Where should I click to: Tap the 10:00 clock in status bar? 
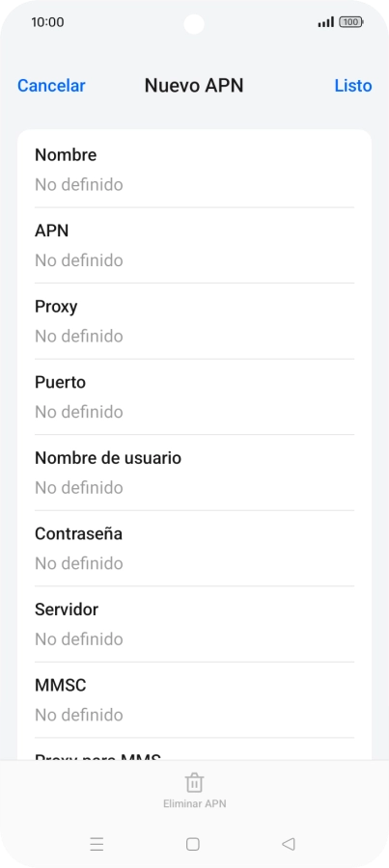coord(47,22)
